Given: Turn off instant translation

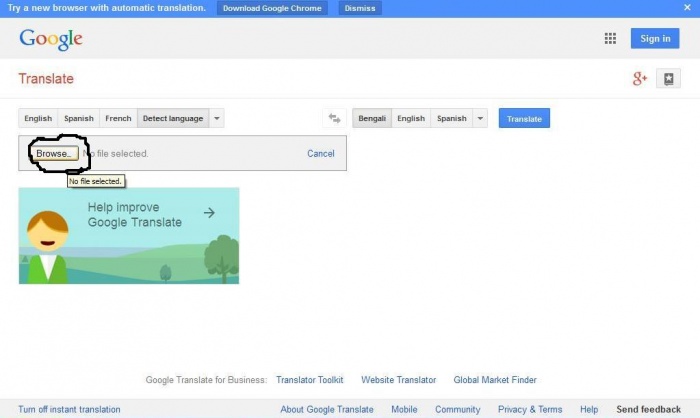Looking at the screenshot, I should (69, 410).
